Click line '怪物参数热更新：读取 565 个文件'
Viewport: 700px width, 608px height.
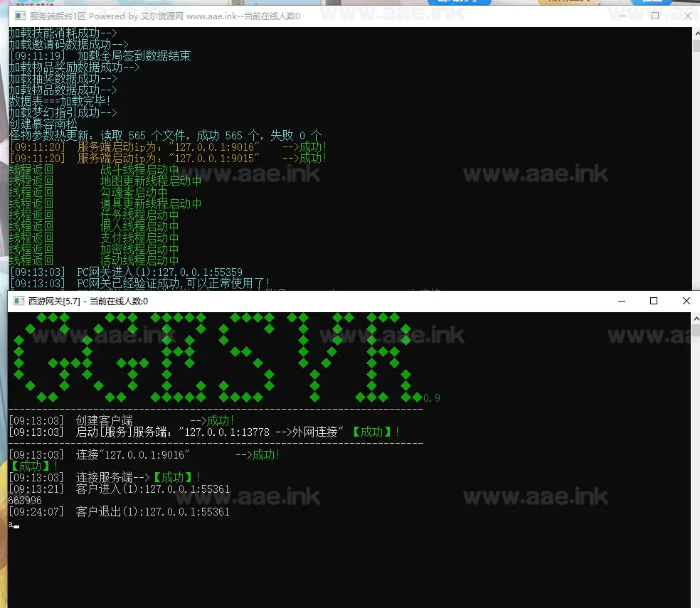pyautogui.click(x=166, y=135)
